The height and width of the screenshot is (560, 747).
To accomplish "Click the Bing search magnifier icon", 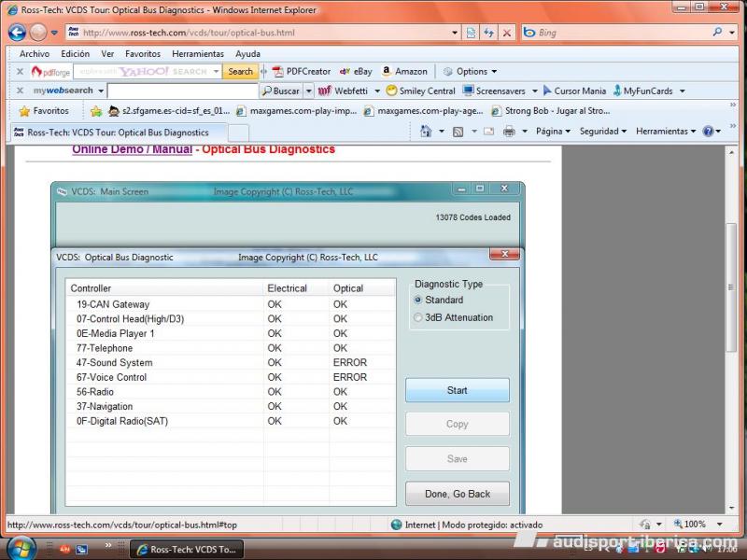I will [x=717, y=32].
